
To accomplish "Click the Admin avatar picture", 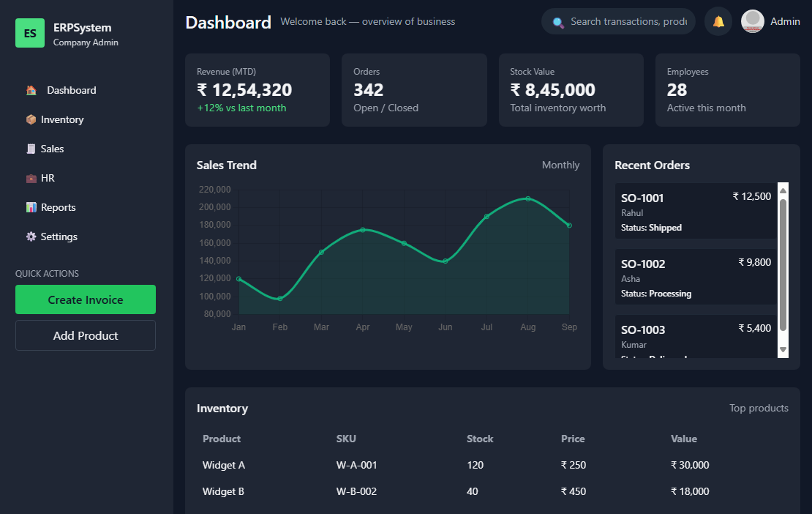I will 753,21.
